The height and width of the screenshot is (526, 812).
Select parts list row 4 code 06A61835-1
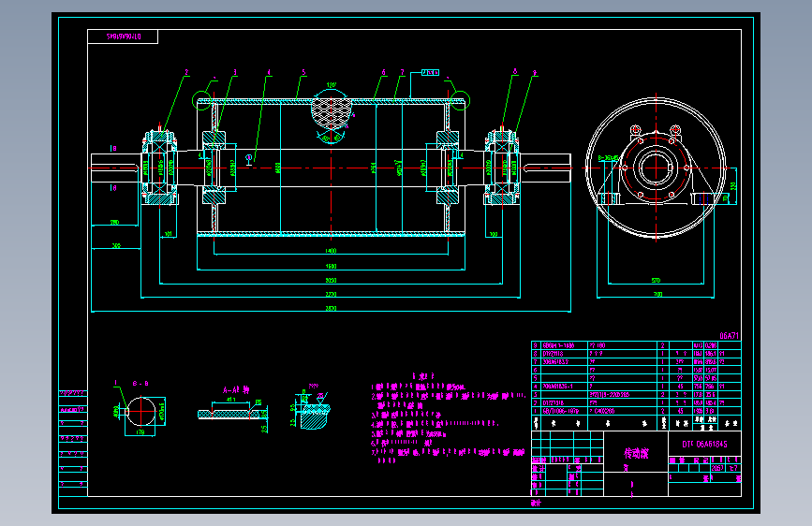pyautogui.click(x=558, y=387)
